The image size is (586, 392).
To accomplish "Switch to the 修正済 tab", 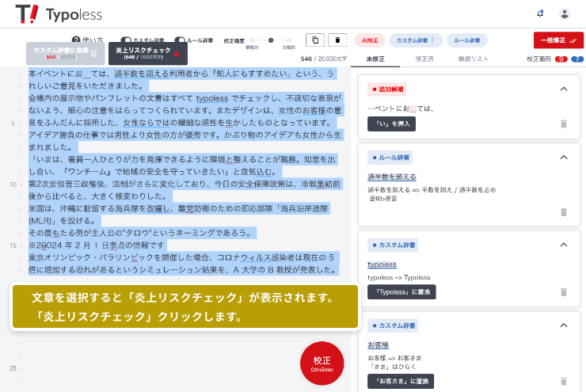I will pyautogui.click(x=424, y=59).
